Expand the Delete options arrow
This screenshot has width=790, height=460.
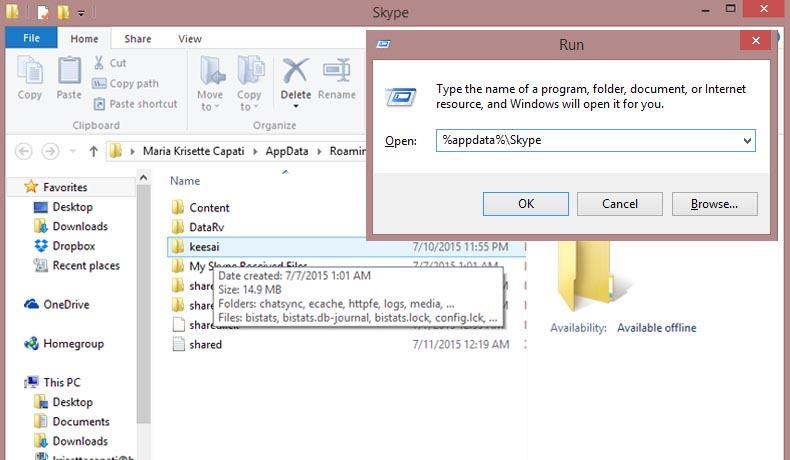click(x=296, y=106)
